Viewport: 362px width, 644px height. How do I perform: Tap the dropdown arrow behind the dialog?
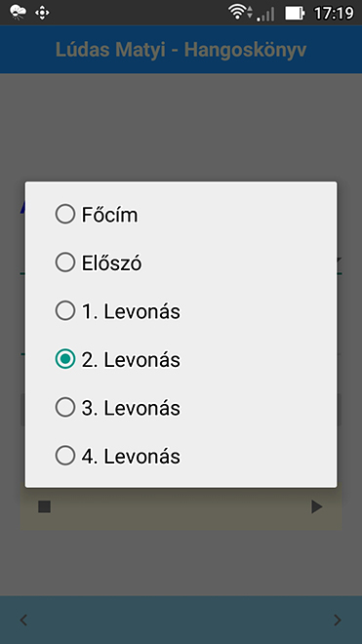pyautogui.click(x=340, y=260)
